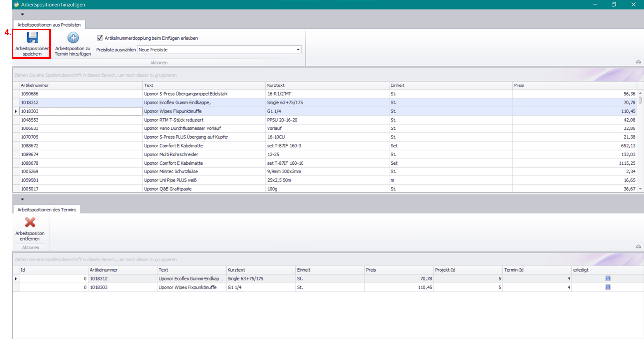Collapse the upper ribbon with the chevron icon

pos(638,62)
